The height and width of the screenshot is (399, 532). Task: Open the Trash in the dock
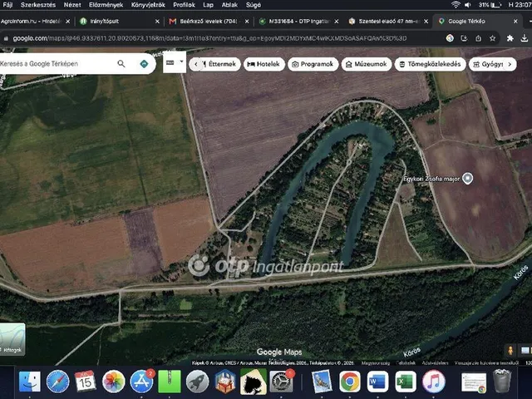click(502, 381)
